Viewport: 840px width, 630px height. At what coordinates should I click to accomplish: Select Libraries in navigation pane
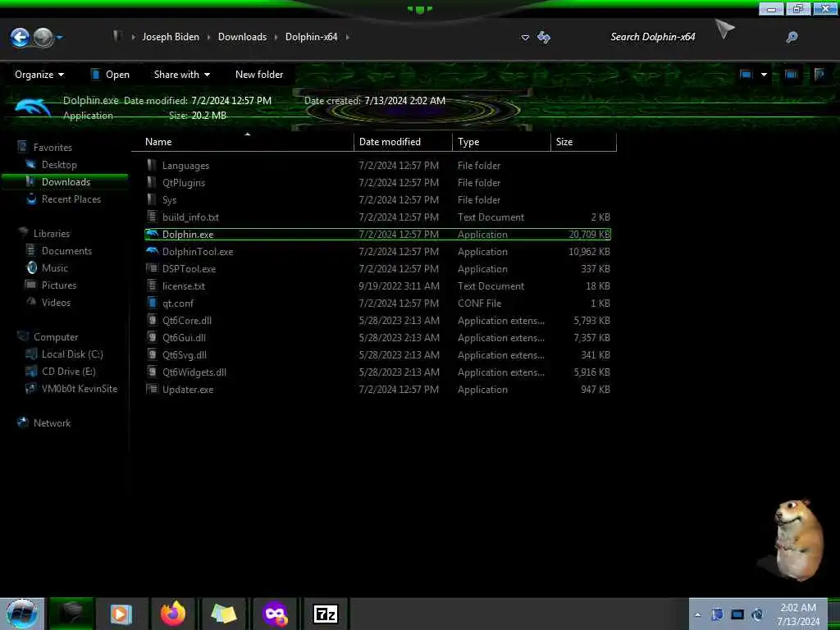tap(52, 234)
